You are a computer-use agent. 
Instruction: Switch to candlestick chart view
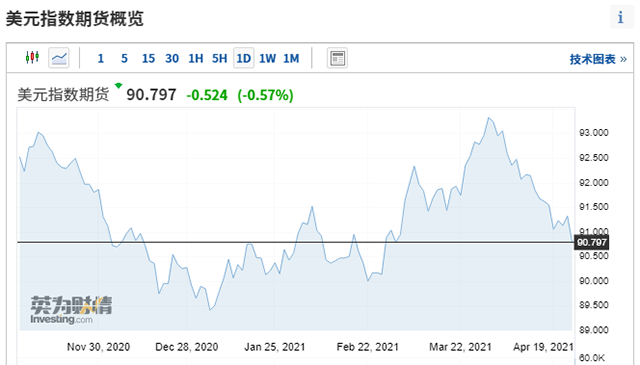tap(32, 58)
